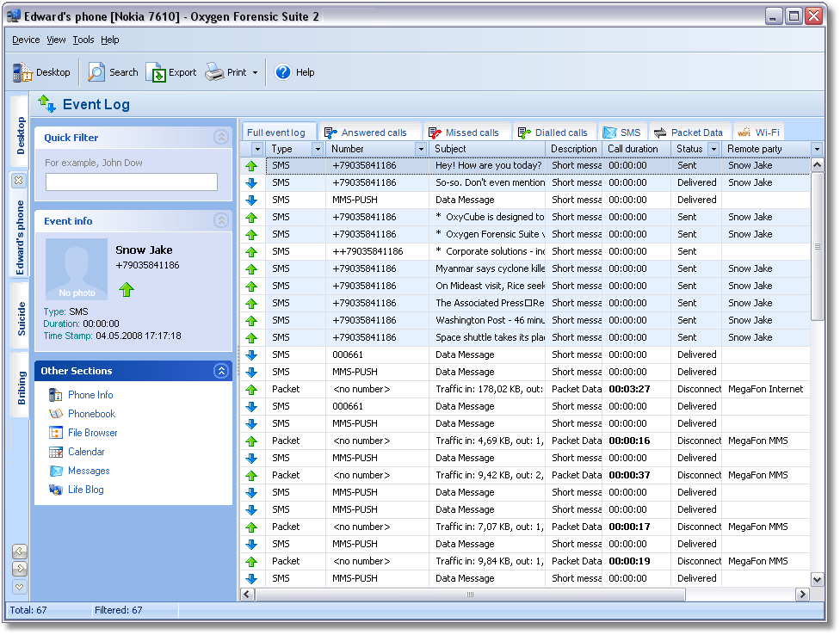Click the Life Blog icon link

[x=56, y=490]
